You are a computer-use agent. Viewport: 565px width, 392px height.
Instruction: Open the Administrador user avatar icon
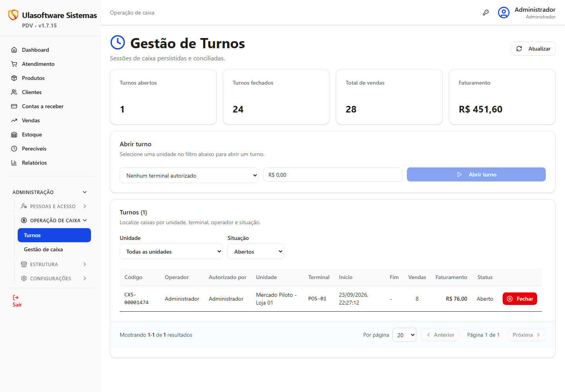[504, 13]
